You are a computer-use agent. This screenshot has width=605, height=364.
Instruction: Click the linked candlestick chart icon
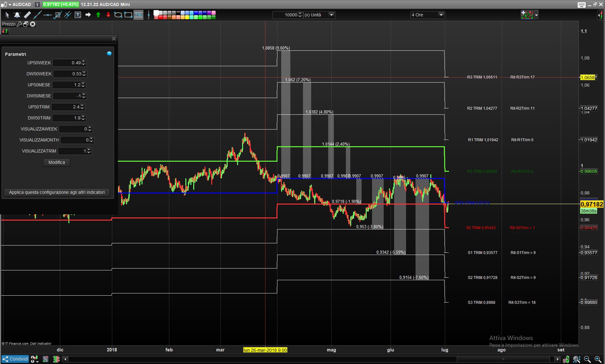35,359
